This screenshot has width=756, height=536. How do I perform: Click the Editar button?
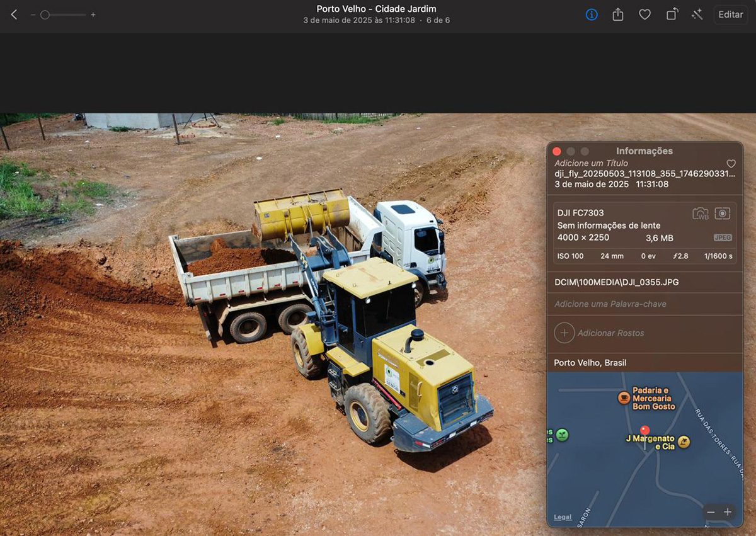[x=730, y=14]
